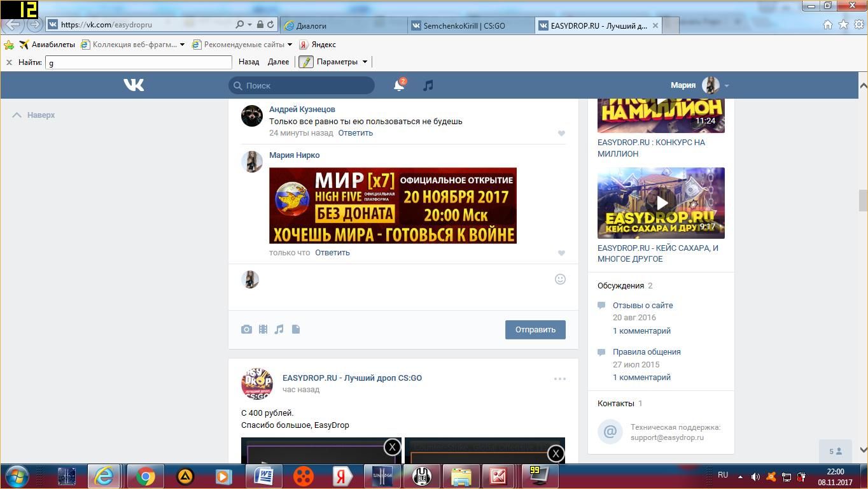Go to VK home via logo

click(134, 85)
